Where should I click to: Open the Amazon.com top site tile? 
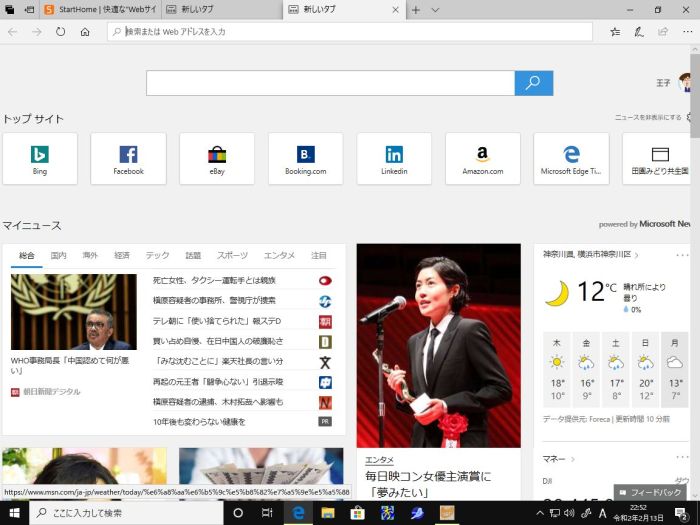click(x=482, y=158)
